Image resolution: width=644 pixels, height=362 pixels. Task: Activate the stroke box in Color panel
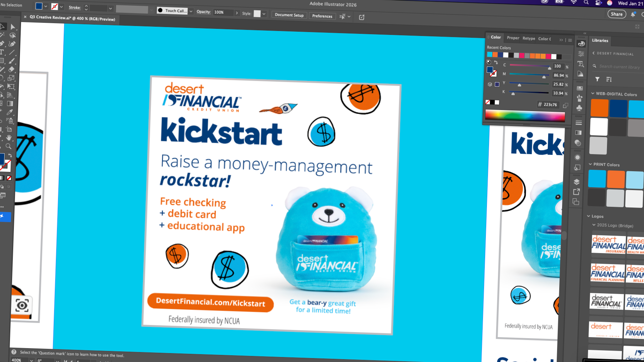(x=493, y=74)
